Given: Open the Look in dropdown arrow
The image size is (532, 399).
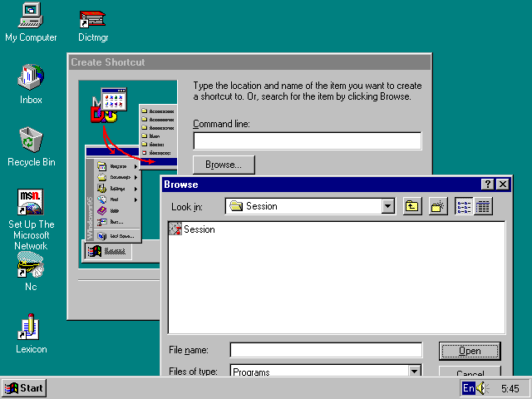Looking at the screenshot, I should point(388,206).
